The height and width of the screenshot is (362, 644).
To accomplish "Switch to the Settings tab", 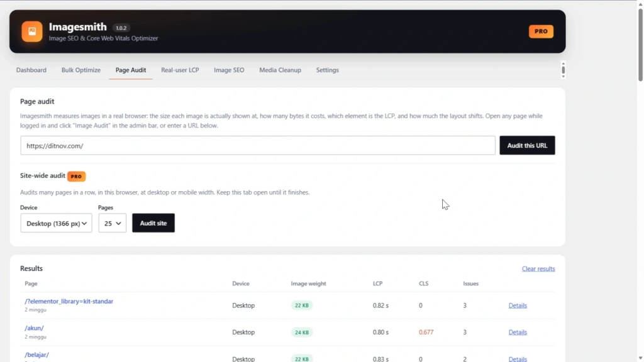I will (327, 70).
